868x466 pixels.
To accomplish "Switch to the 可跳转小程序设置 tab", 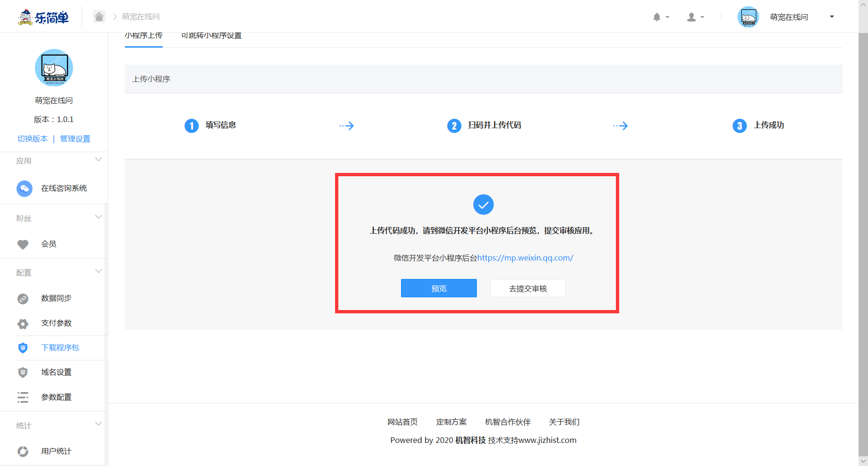I will [212, 36].
